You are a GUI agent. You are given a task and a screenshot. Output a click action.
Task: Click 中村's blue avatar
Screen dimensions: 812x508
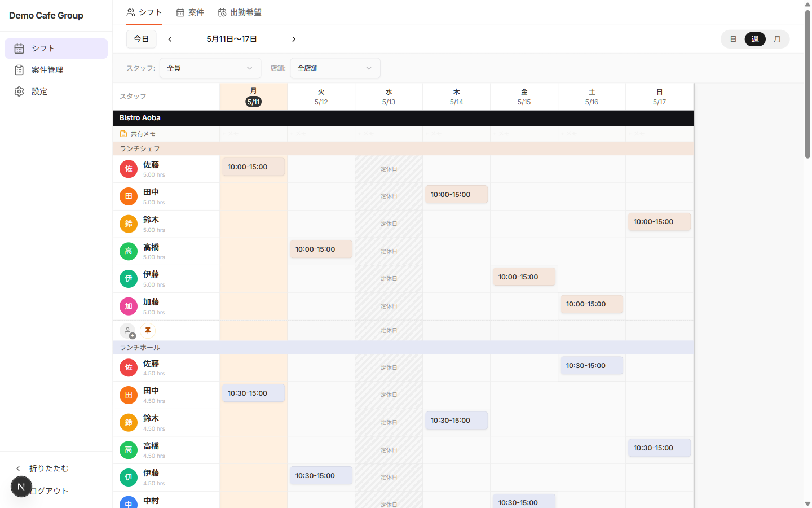coord(129,502)
